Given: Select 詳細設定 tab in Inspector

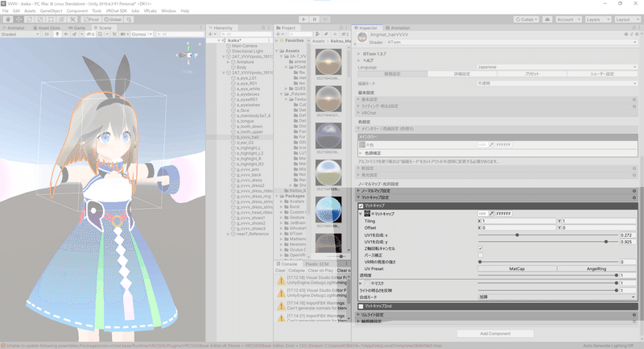Looking at the screenshot, I should click(x=462, y=74).
